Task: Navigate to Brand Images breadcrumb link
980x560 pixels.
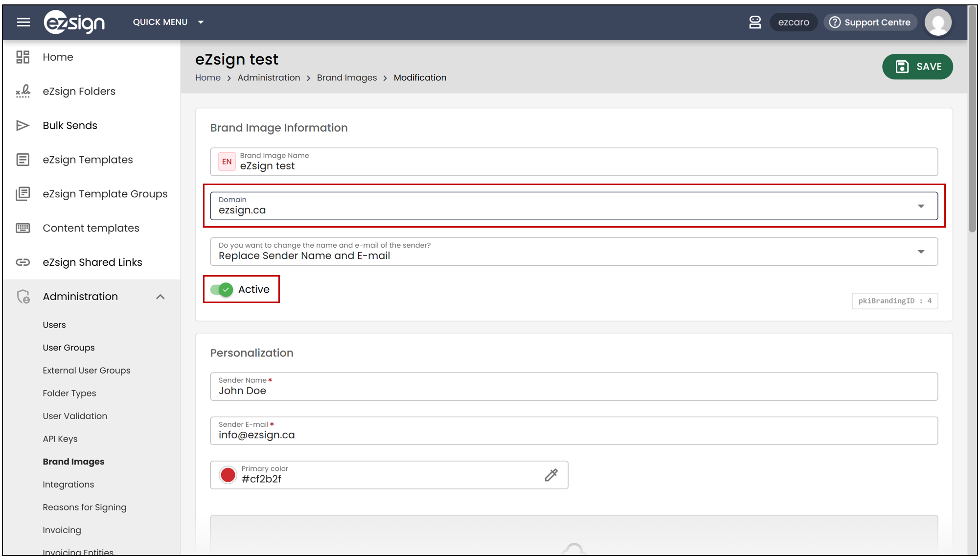Action: (x=347, y=77)
